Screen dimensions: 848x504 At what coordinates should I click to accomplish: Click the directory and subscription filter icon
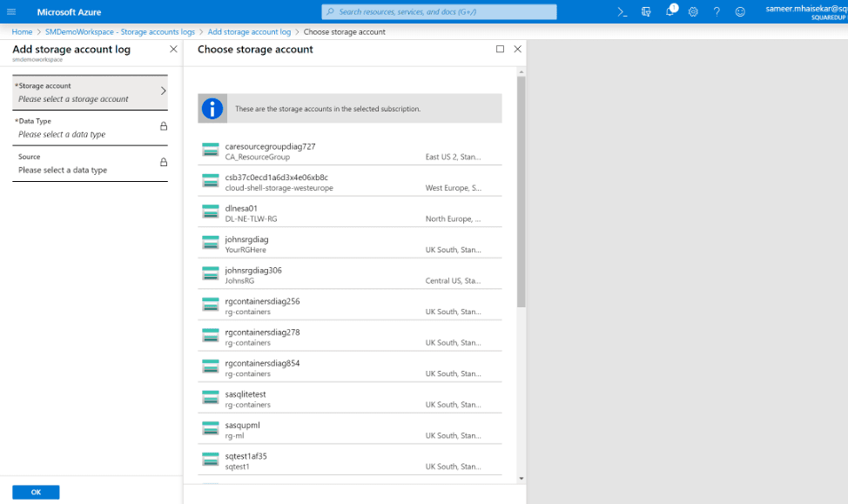coord(645,11)
